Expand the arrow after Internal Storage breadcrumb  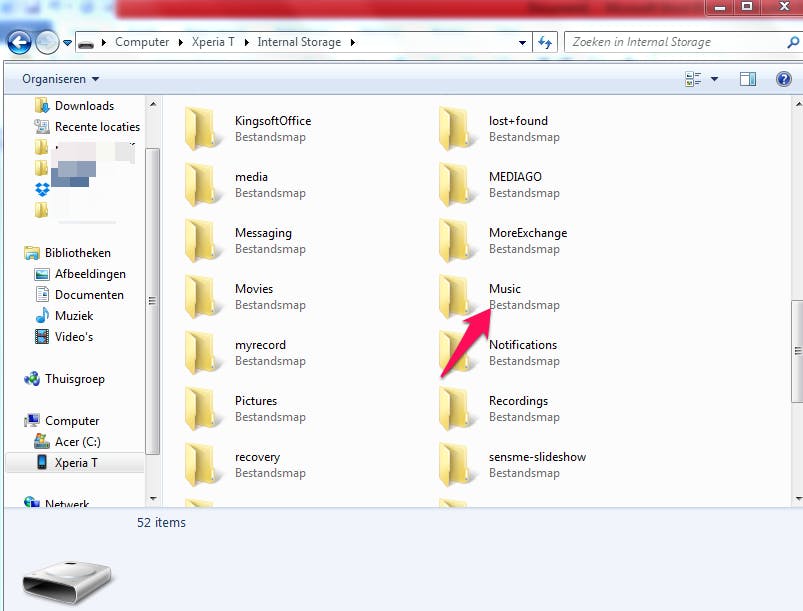[x=352, y=43]
